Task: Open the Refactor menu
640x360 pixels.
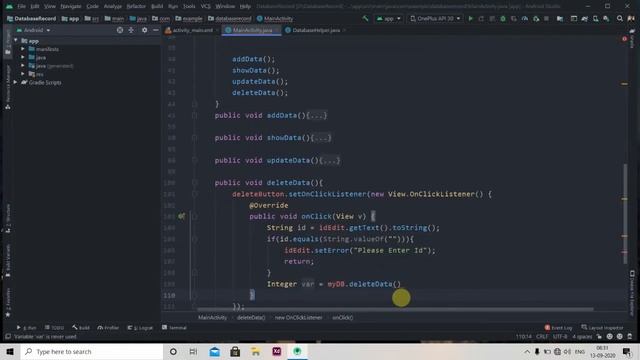Action: click(136, 6)
